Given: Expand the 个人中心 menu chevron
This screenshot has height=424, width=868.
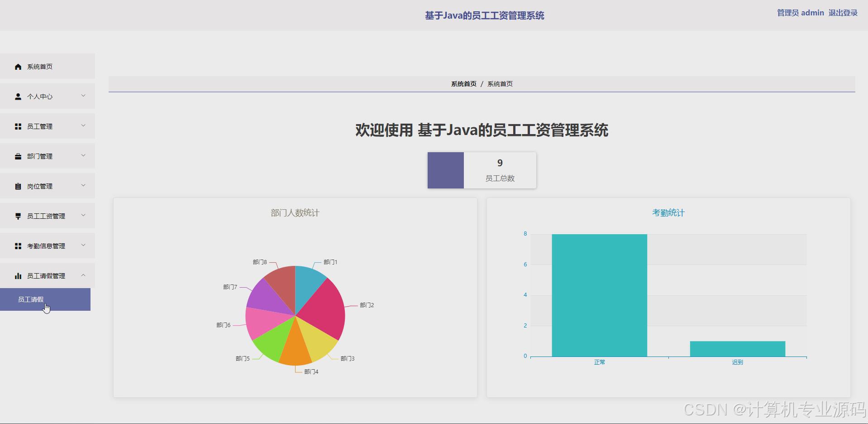Looking at the screenshot, I should pos(83,96).
